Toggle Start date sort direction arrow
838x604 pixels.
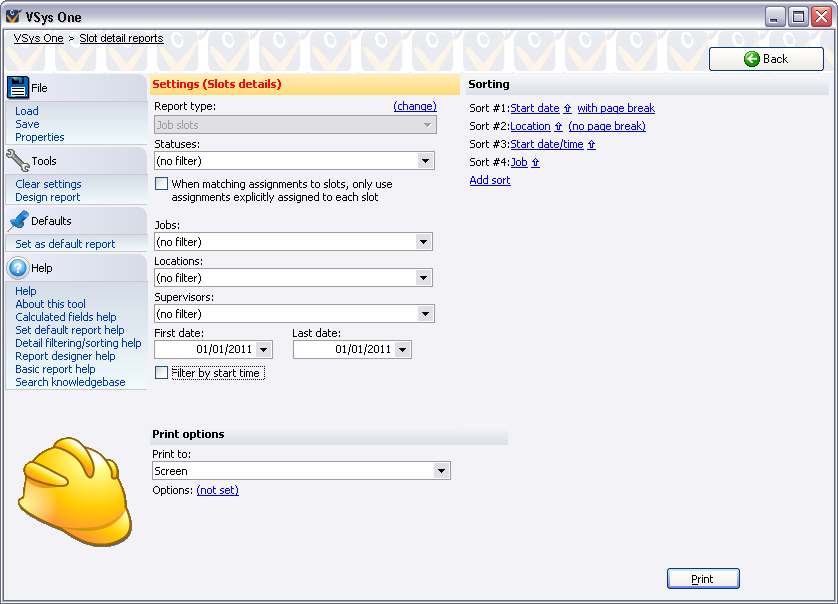[568, 109]
